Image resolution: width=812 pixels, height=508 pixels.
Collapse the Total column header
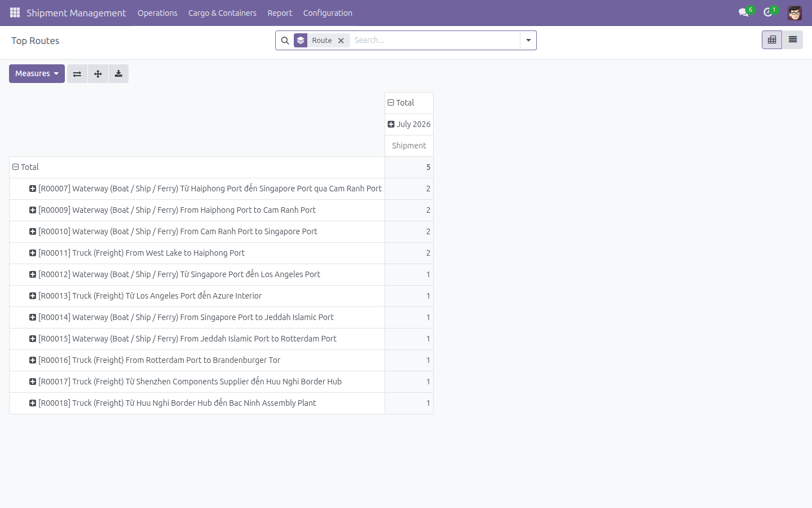[x=401, y=103]
